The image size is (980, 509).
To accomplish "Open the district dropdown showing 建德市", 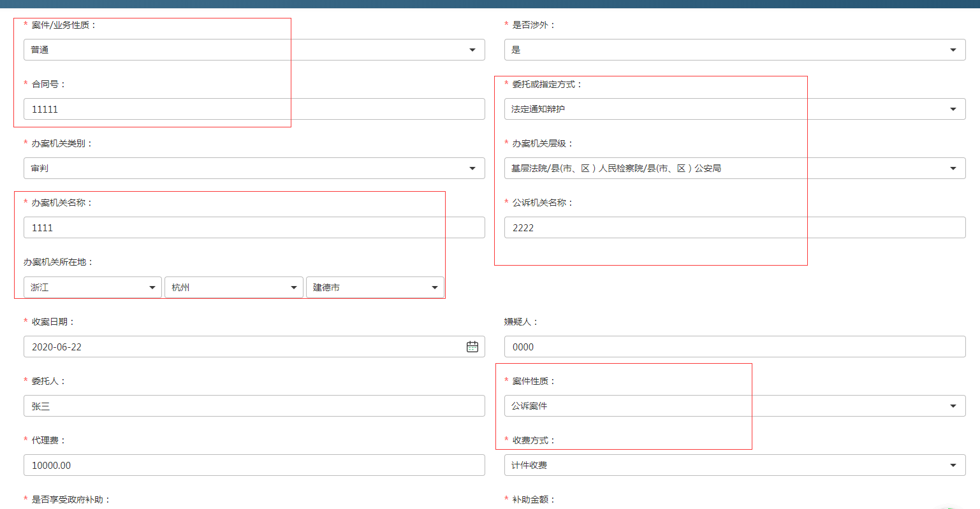I will (375, 287).
